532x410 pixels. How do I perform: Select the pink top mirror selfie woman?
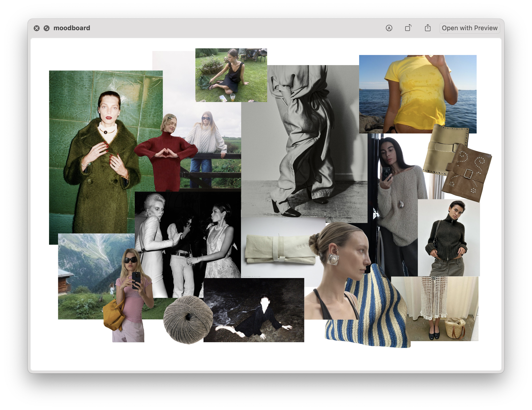point(131,302)
